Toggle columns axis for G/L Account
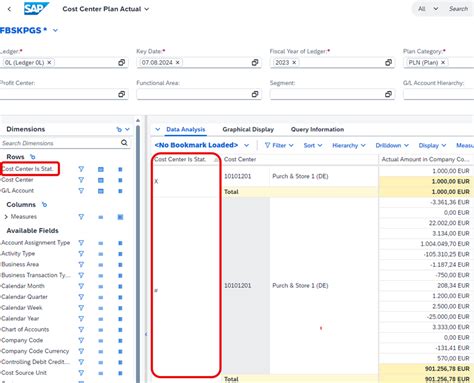 (x=120, y=191)
